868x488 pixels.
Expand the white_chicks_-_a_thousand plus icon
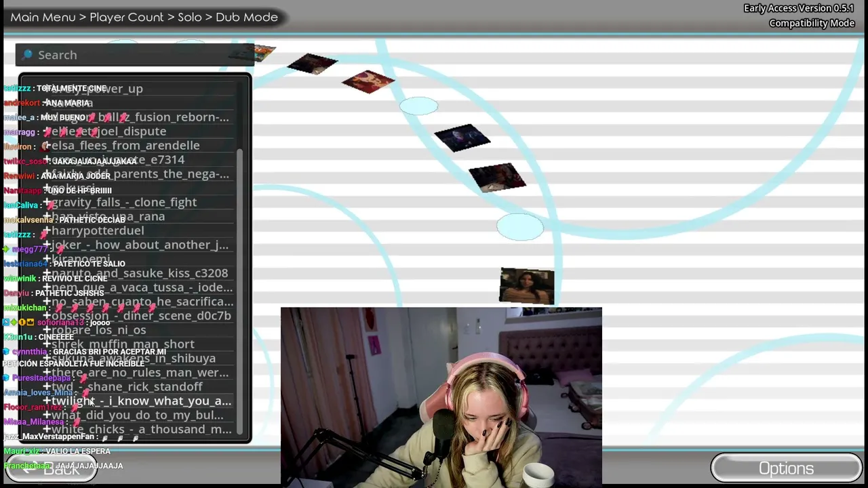click(47, 430)
